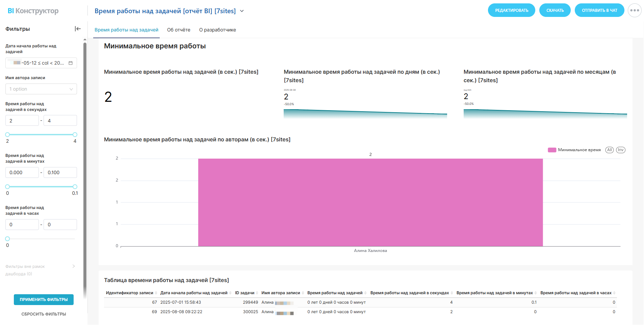Sort by Время работы над задачей в секундах
The image size is (644, 325).
coord(452,293)
